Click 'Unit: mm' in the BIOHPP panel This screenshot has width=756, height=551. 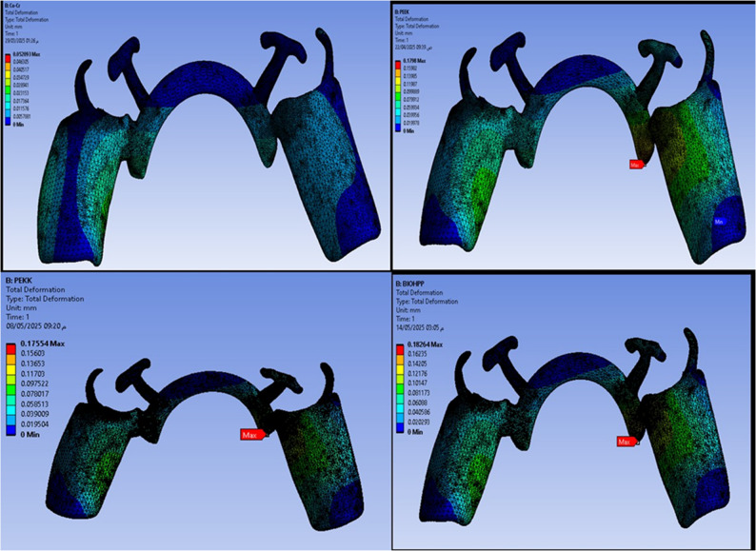click(408, 310)
